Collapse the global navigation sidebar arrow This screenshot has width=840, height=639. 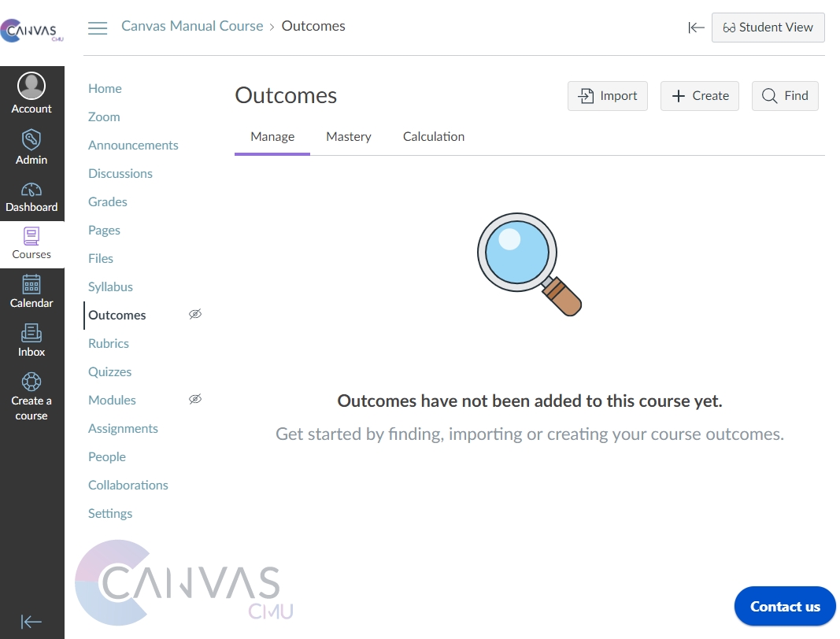(x=31, y=622)
